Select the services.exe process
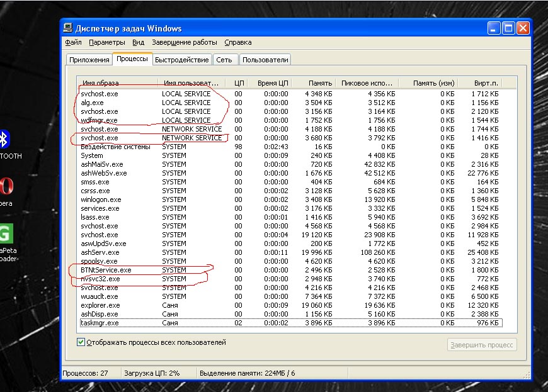This screenshot has height=392, width=548. 291,208
